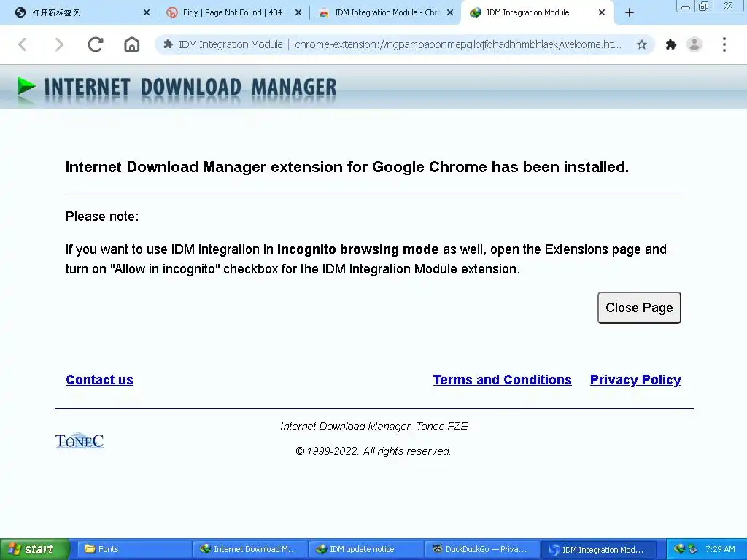Open the Extensions puzzle icon in toolbar
Viewport: 747px width, 560px height.
click(x=671, y=44)
